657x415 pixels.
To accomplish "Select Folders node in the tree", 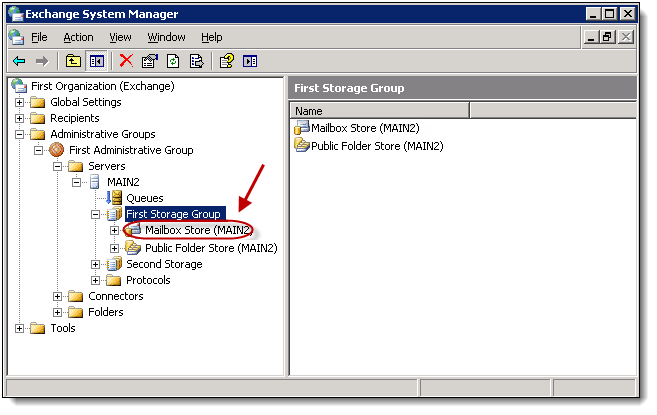I will (106, 312).
